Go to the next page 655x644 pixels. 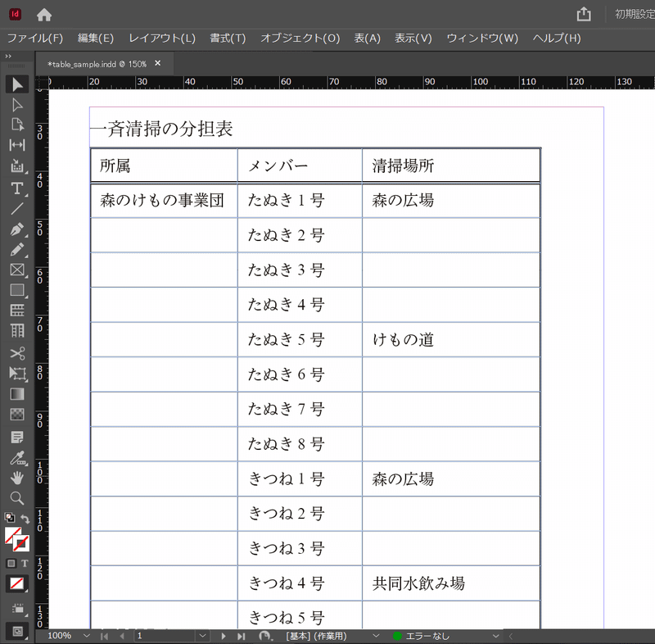click(x=223, y=636)
